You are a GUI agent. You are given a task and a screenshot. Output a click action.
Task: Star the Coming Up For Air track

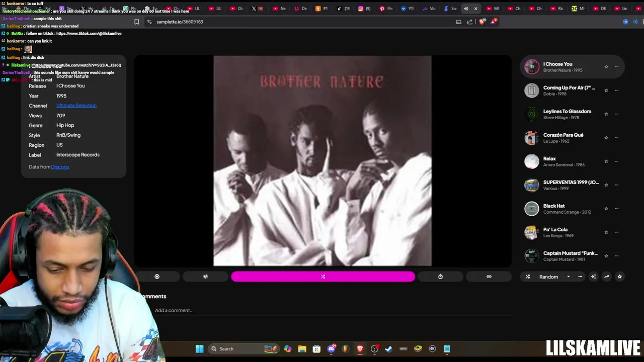(x=606, y=90)
